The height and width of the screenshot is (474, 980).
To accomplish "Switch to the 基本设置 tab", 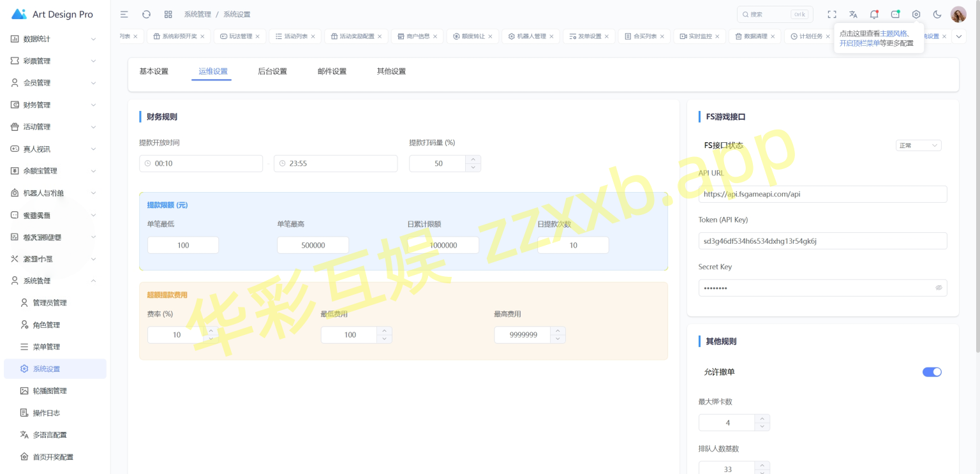I will tap(154, 71).
